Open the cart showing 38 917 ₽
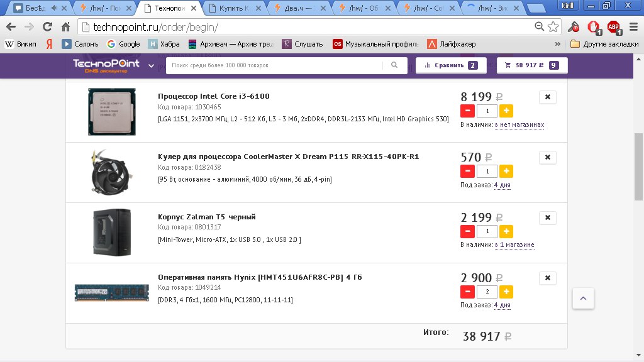The image size is (644, 362). [x=532, y=65]
